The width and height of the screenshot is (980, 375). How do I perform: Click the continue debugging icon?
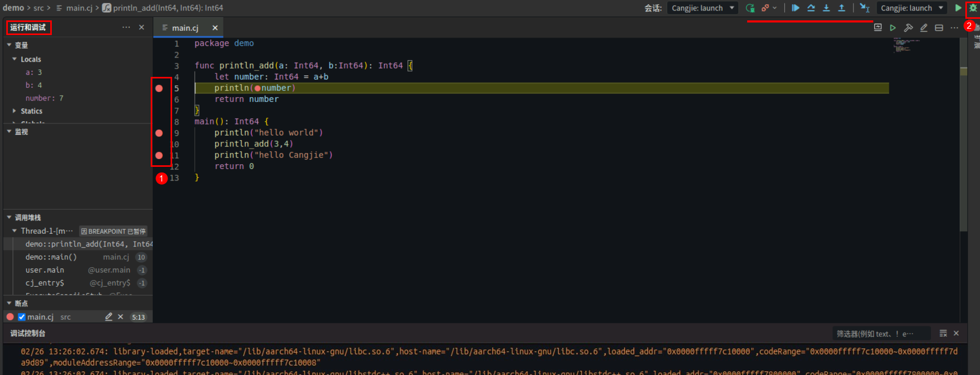tap(795, 8)
